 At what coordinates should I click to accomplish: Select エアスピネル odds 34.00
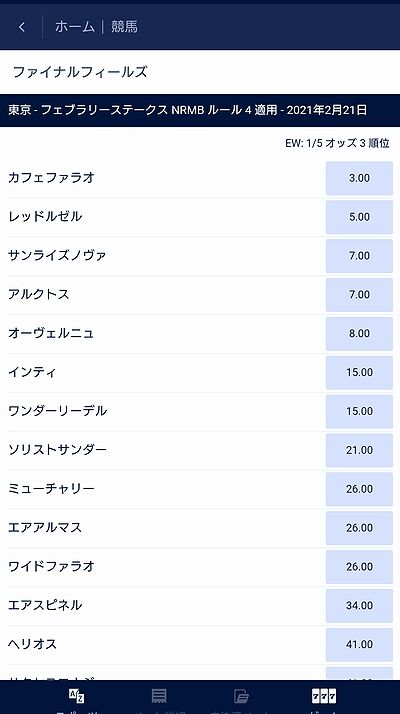[359, 605]
